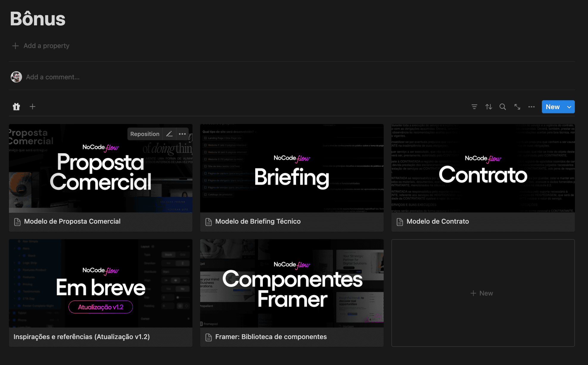Viewport: 588px width, 365px height.
Task: Click the blue New button
Action: (553, 107)
